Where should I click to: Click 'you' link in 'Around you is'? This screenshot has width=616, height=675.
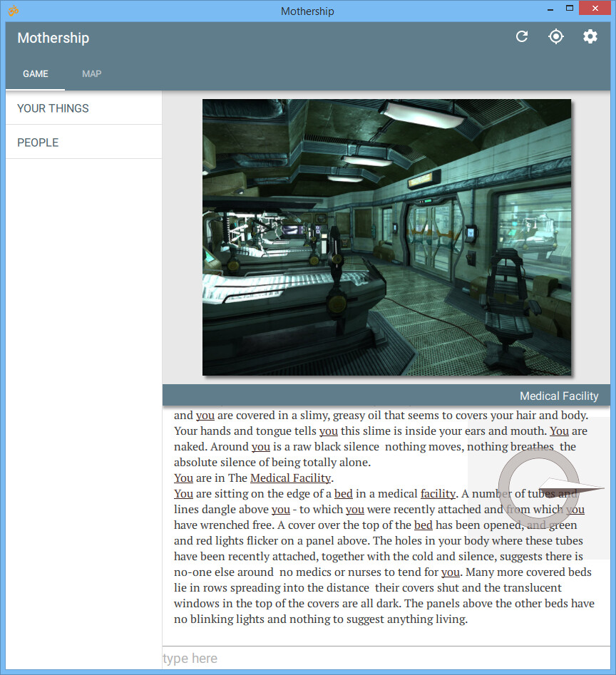261,447
